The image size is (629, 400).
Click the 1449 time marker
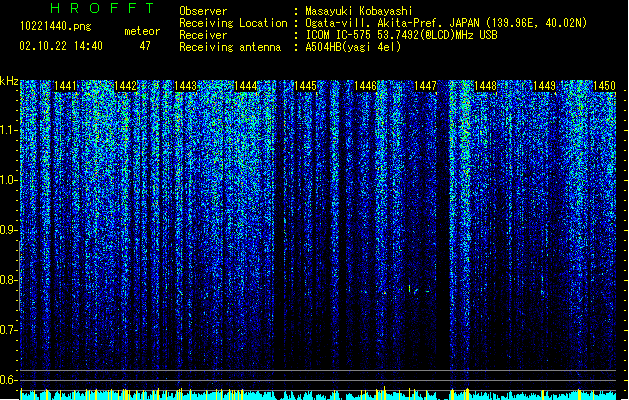[x=545, y=86]
